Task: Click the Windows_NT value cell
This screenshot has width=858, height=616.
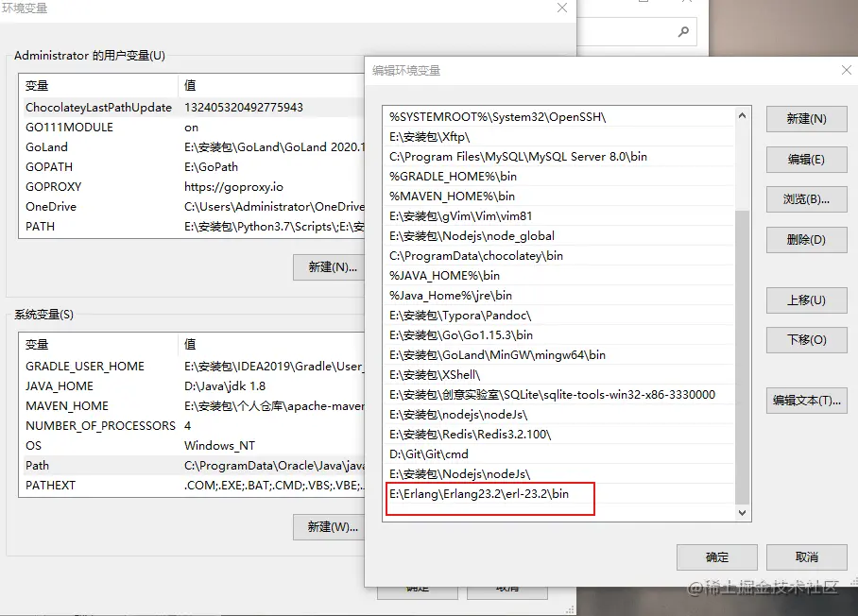Action: (x=219, y=445)
